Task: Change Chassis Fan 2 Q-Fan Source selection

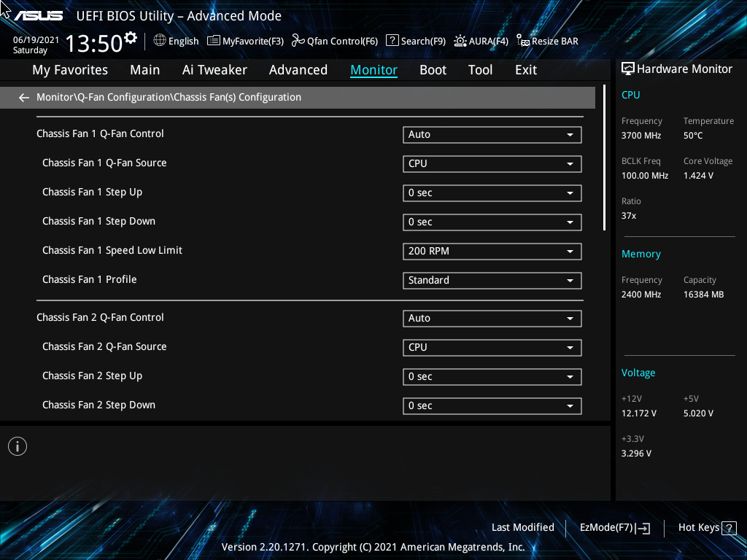Action: point(492,347)
